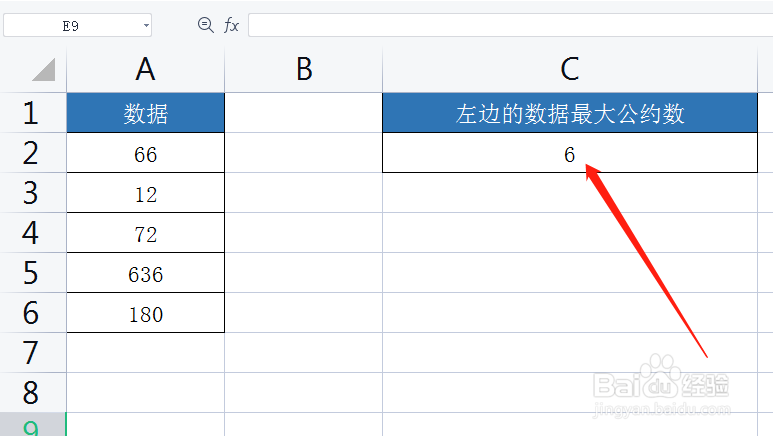
Task: Click the select-all corner triangle
Action: point(42,69)
